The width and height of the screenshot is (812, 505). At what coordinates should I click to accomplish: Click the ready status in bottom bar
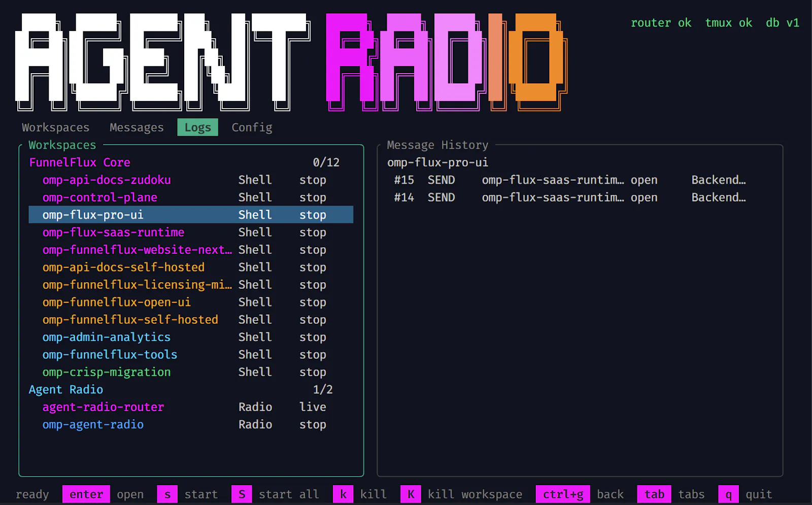coord(32,494)
